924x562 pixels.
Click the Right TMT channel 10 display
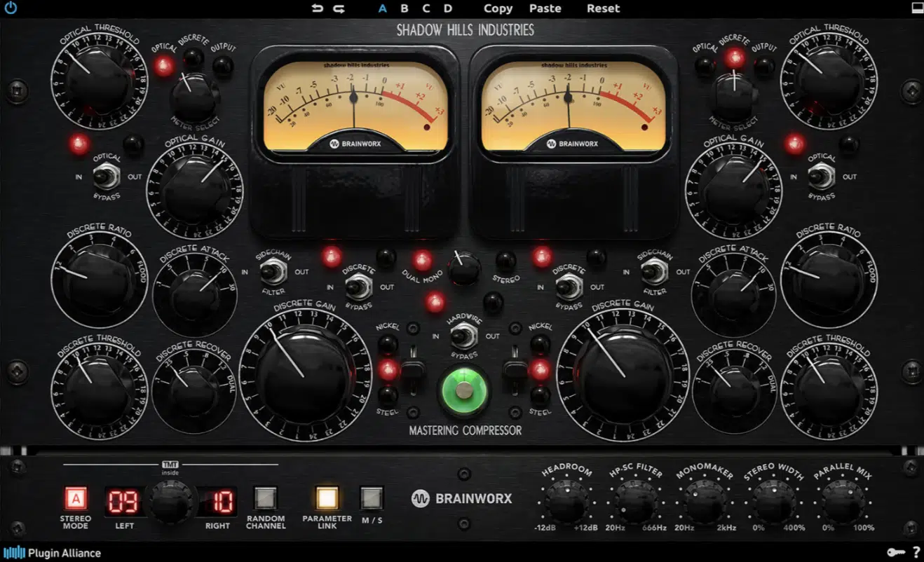pyautogui.click(x=219, y=501)
